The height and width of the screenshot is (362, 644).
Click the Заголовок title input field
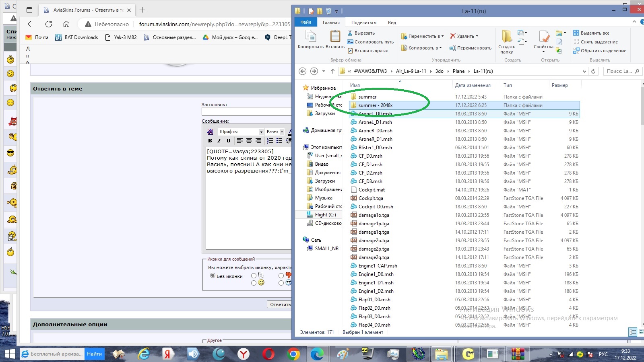point(246,111)
